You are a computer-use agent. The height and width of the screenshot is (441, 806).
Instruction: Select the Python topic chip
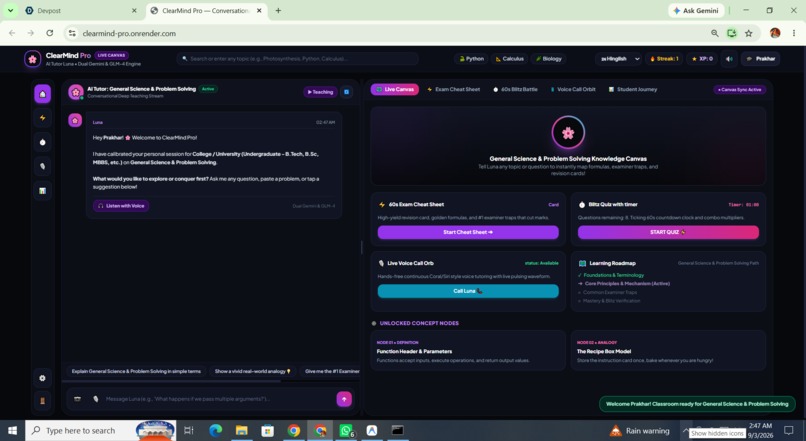click(x=471, y=59)
